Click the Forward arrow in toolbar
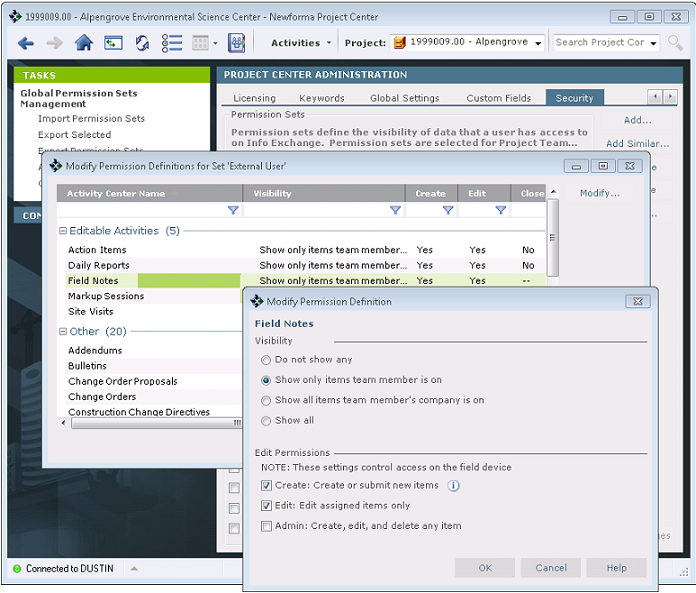The height and width of the screenshot is (593, 696). coord(54,43)
